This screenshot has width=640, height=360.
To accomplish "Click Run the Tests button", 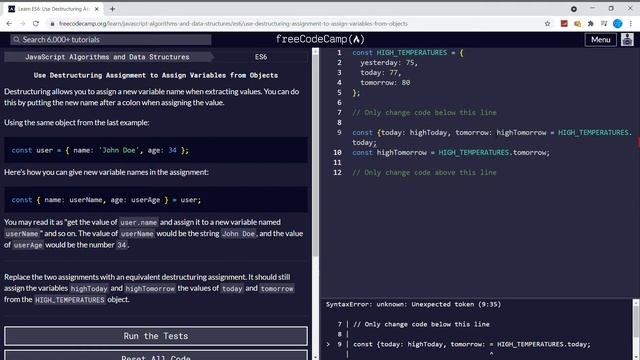I will point(156,336).
